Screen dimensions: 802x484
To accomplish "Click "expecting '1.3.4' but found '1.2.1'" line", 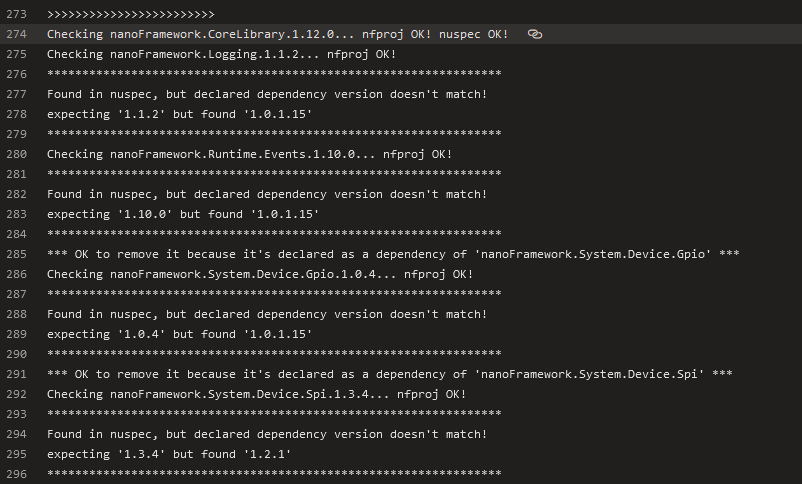I will (x=169, y=454).
